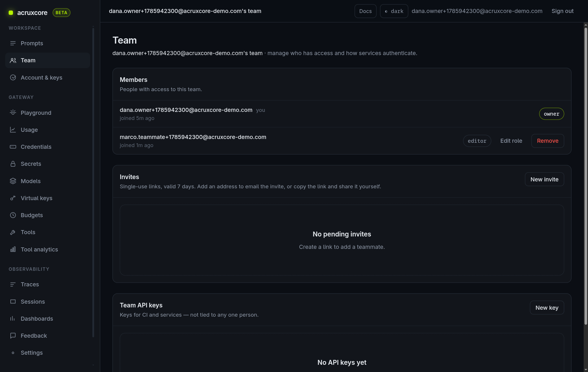Click the Dashboards bars icon

tap(13, 319)
